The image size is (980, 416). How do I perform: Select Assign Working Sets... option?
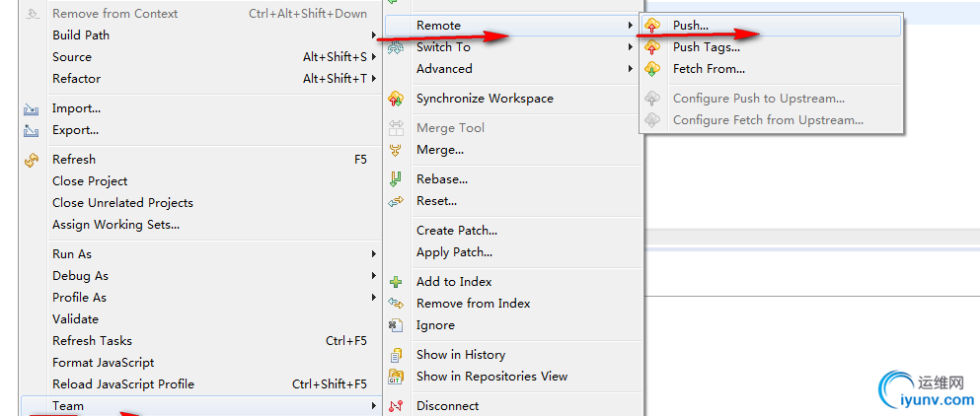pyautogui.click(x=115, y=225)
